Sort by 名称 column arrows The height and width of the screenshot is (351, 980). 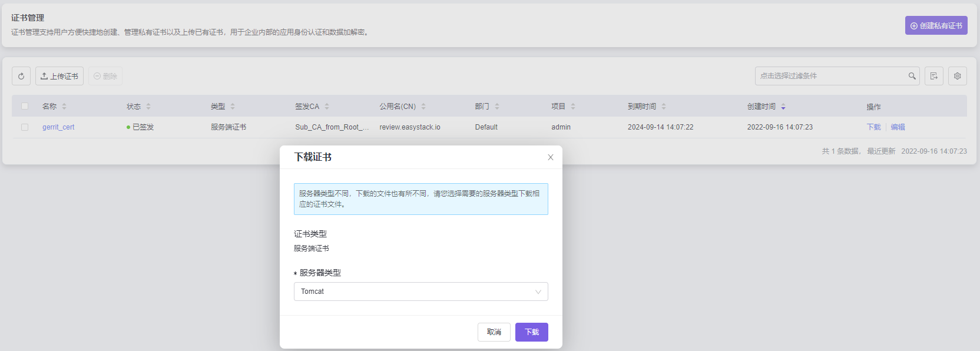[x=64, y=107]
